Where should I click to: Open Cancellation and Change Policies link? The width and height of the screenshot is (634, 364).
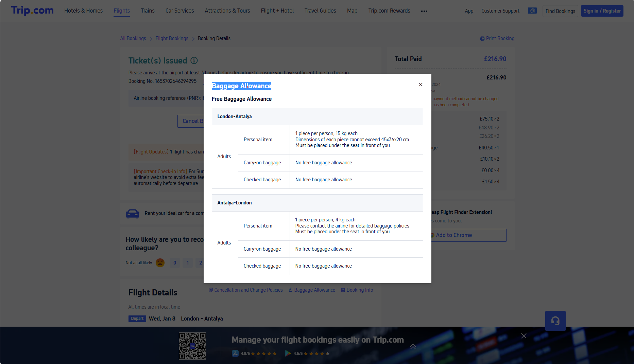(x=245, y=290)
